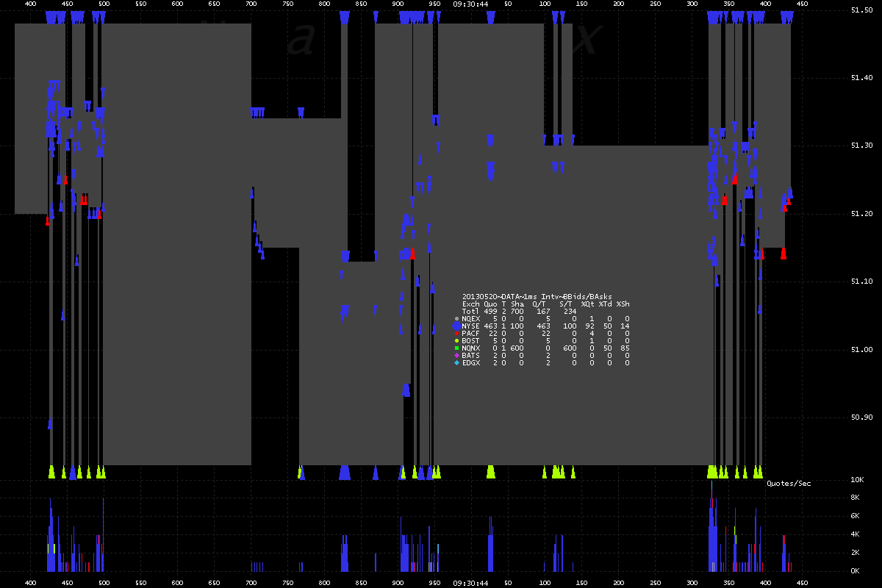Click the NQNX green legend marker
882x588 pixels.
tap(456, 348)
